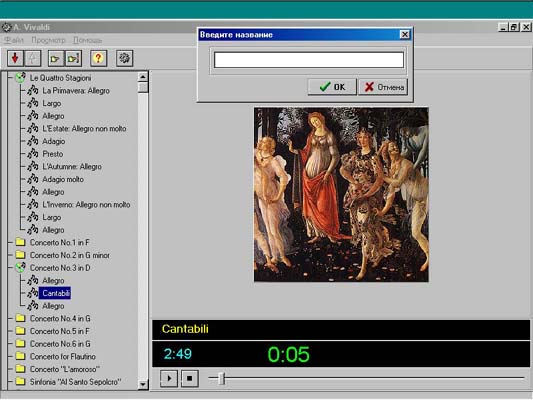Open the Просмотр menu
This screenshot has width=533, height=400.
[x=48, y=40]
